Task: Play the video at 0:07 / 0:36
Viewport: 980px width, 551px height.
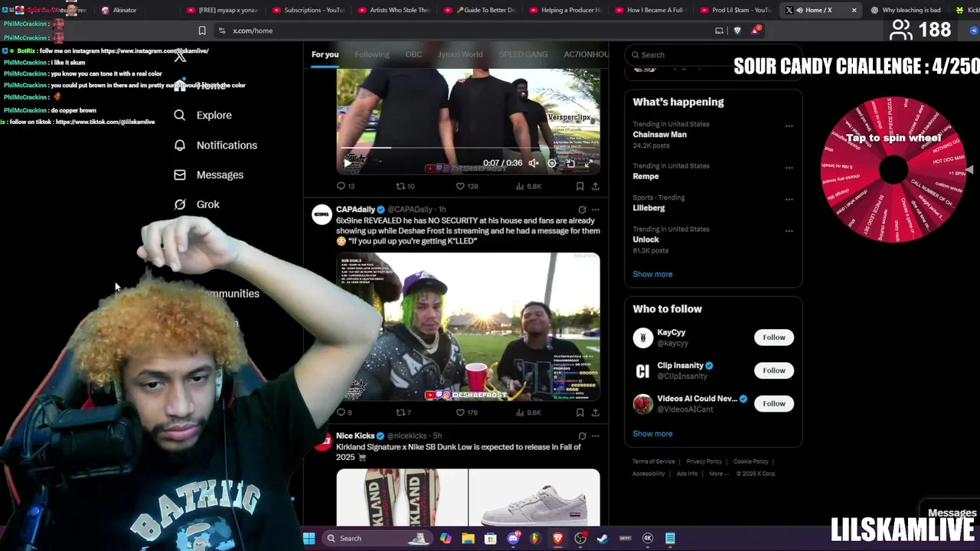Action: (x=348, y=163)
